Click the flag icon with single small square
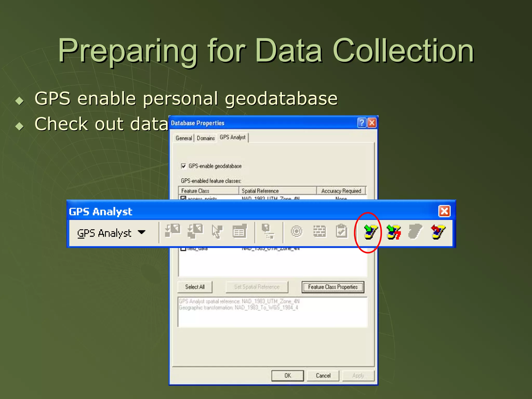 [173, 230]
